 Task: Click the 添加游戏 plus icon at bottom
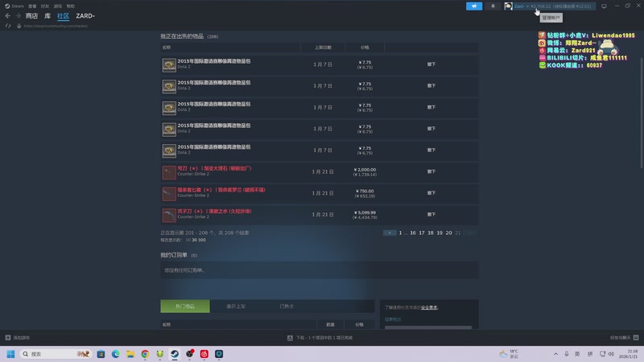[x=8, y=337]
